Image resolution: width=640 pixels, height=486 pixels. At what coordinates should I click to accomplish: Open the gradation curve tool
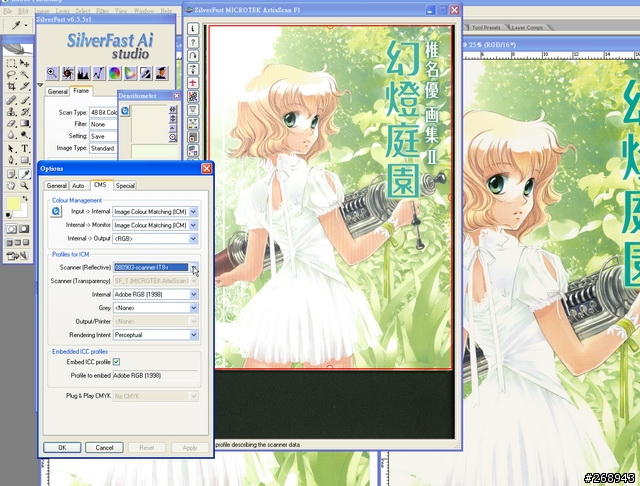coord(99,73)
